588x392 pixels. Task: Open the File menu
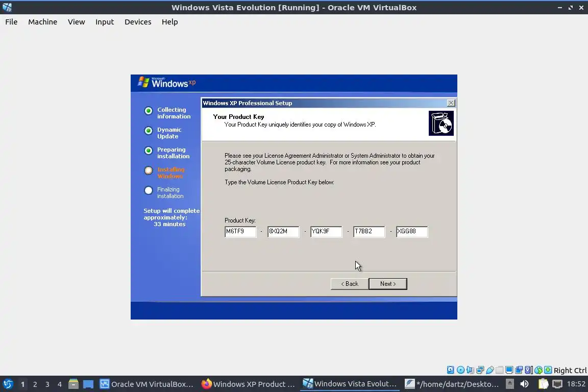(11, 22)
